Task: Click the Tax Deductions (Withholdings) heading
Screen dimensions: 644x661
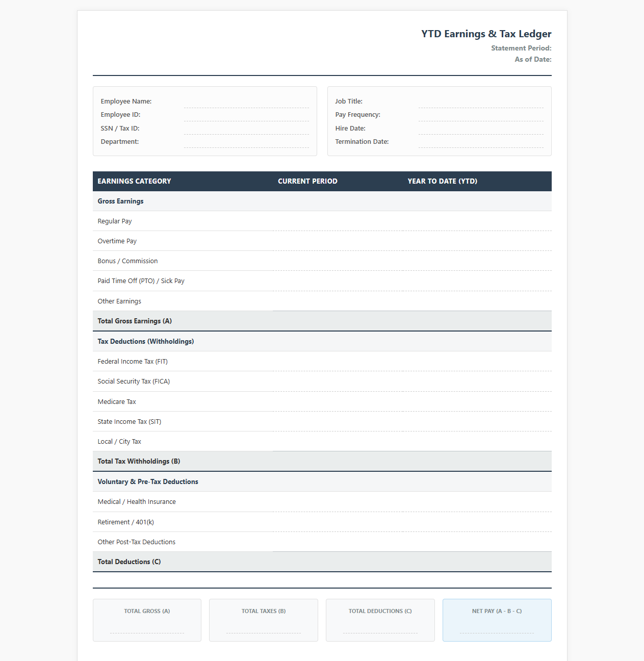Action: 146,341
